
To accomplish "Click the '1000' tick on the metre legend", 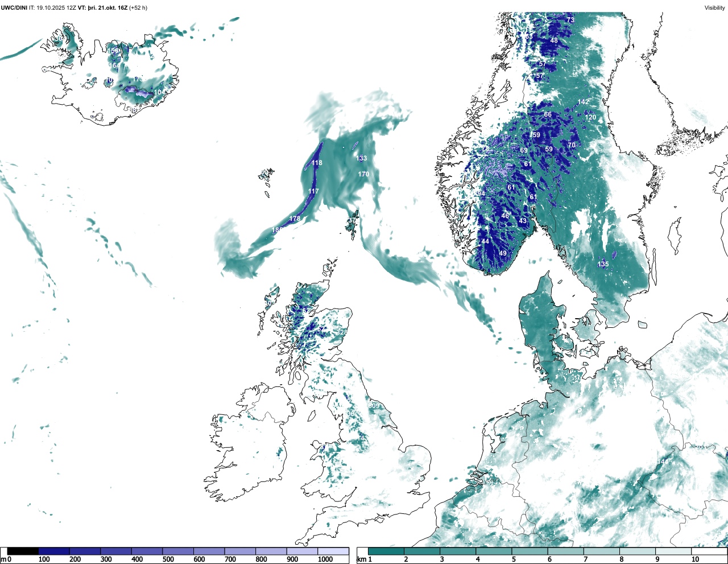I will 325,559.
